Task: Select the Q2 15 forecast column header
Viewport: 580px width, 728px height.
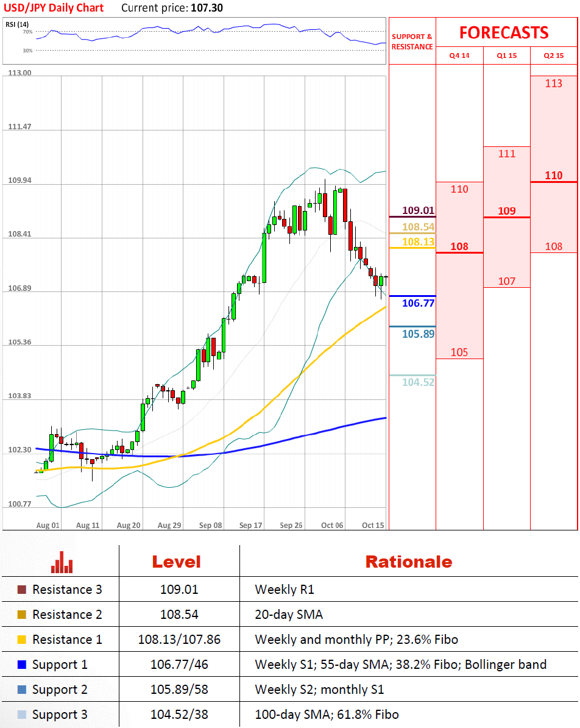Action: coord(554,55)
